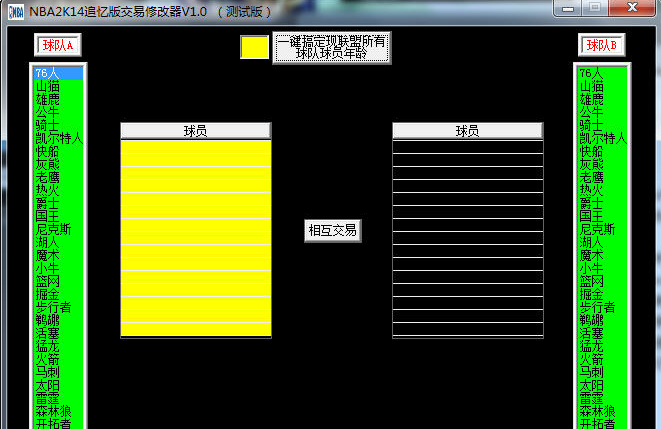Select 骑士 in the Team B list

(x=602, y=126)
